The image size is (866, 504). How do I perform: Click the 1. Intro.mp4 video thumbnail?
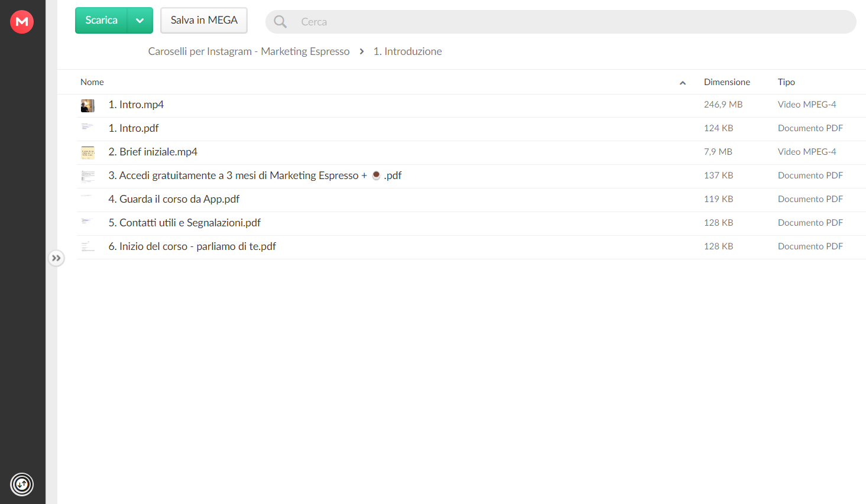[x=87, y=106]
